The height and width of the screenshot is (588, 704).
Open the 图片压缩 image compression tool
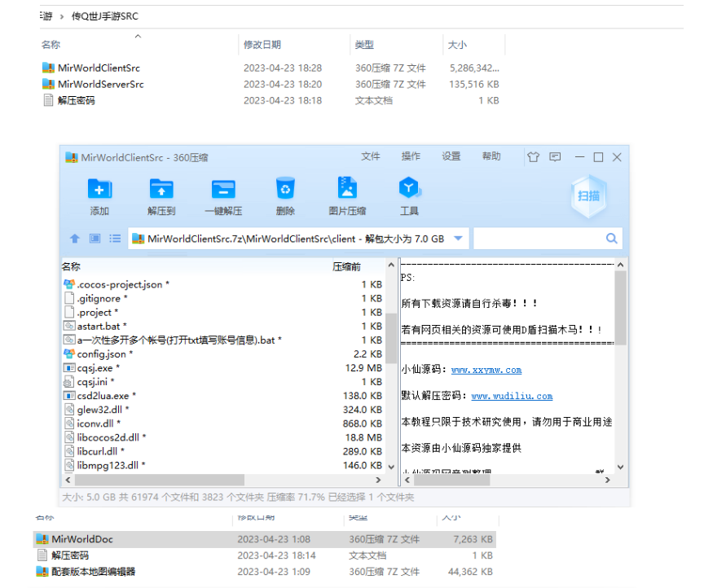pos(347,190)
